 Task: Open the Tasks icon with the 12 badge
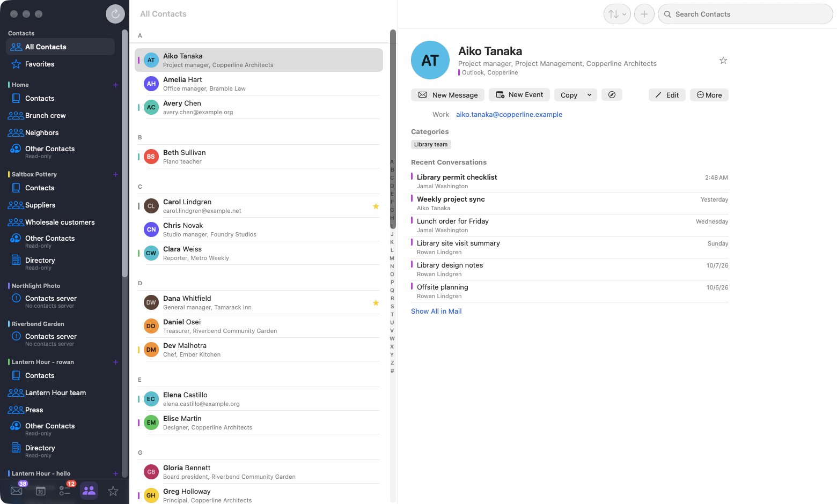coord(65,491)
